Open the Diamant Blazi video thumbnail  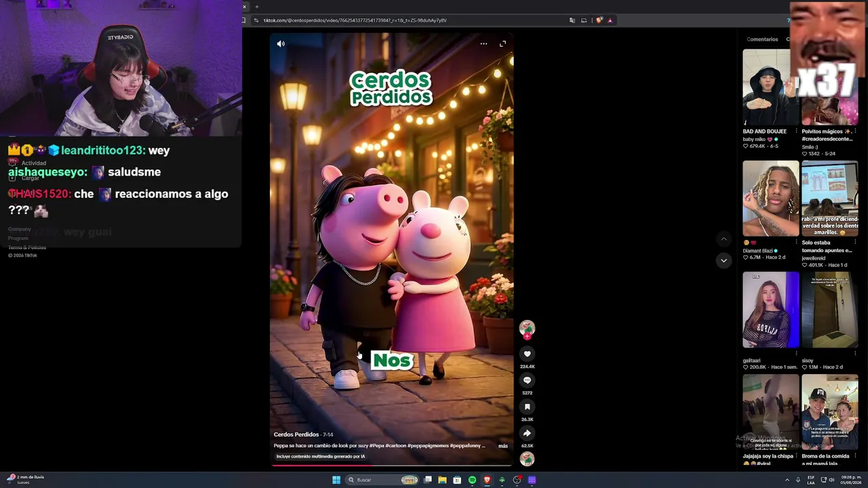pos(770,199)
